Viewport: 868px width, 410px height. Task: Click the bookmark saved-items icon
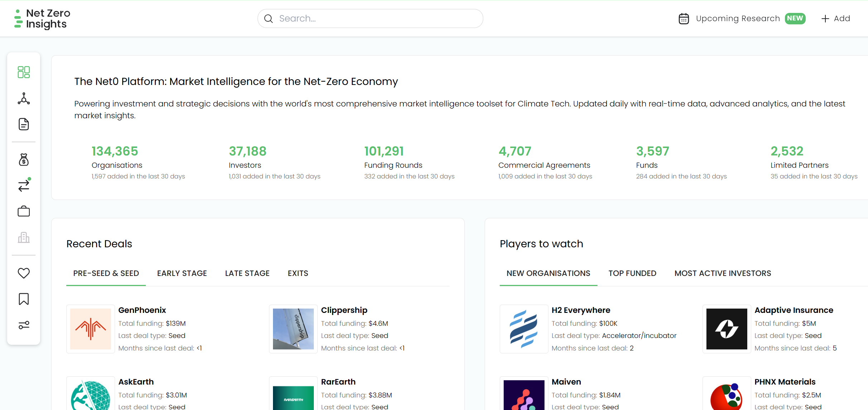(x=24, y=299)
